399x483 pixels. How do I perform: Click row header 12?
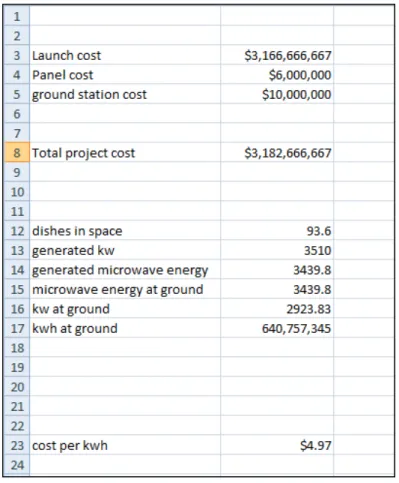pos(17,231)
